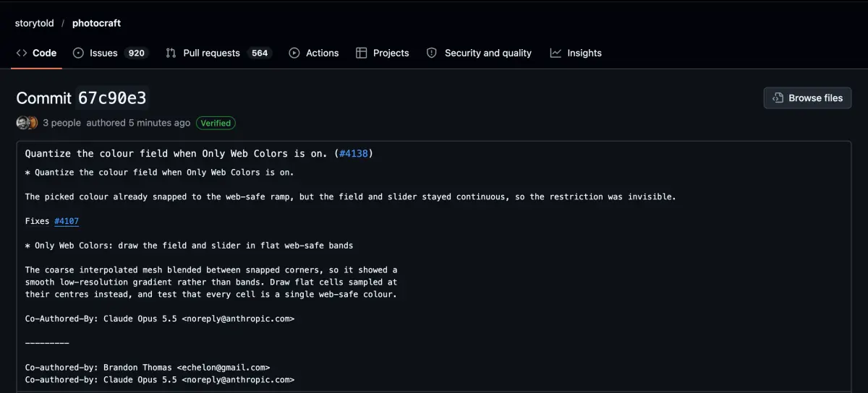Click the Security shield icon
Screen dimensions: 868x393
tap(432, 53)
